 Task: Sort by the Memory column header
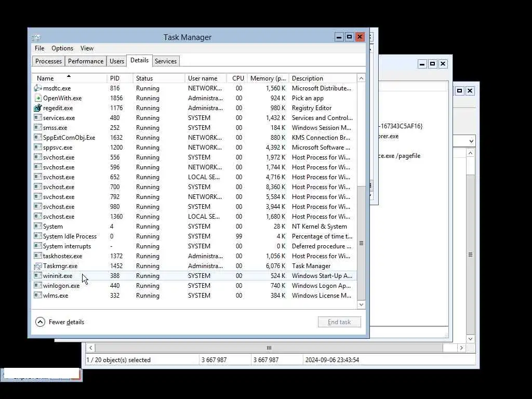pos(268,78)
